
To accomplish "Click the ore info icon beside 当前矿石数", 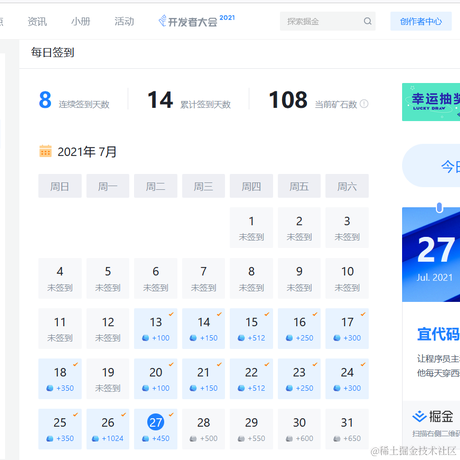I will coord(364,104).
